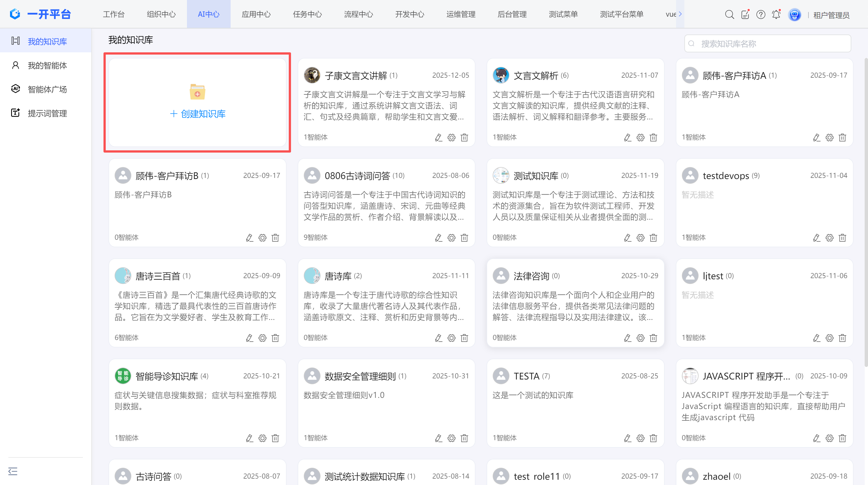Image resolution: width=868 pixels, height=485 pixels.
Task: Edit the 子康文言文讲解 knowledge base
Action: pos(438,138)
